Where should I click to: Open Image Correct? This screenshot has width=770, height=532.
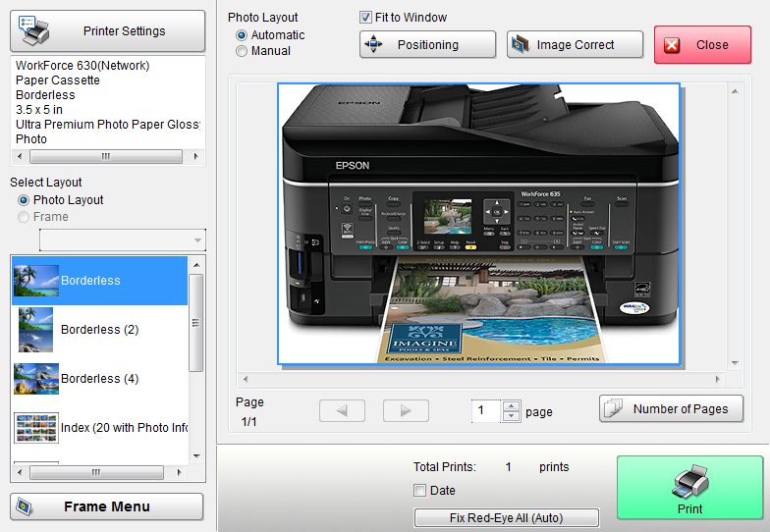(576, 45)
